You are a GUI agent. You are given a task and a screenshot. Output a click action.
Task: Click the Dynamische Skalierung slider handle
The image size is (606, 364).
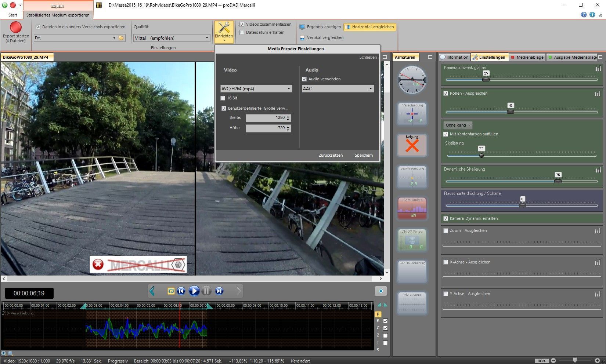pyautogui.click(x=558, y=181)
